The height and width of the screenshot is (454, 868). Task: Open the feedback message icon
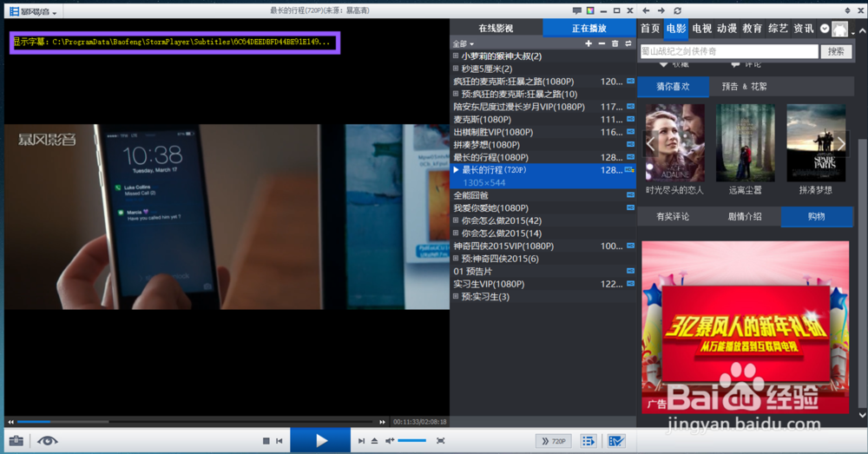pos(577,10)
